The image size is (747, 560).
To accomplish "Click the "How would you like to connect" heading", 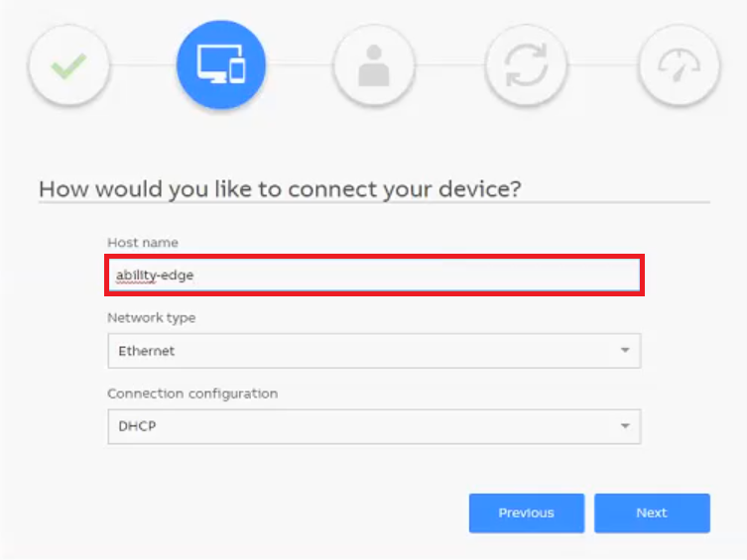I will [x=280, y=189].
